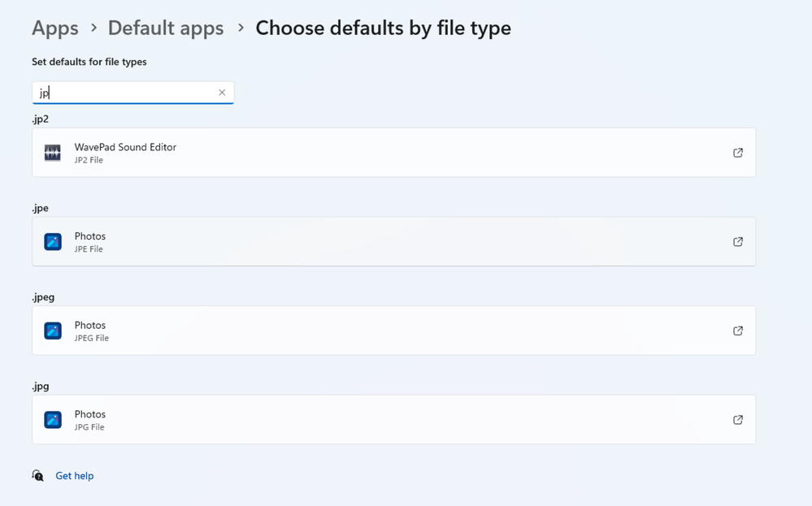This screenshot has height=506, width=812.
Task: Navigate to Default apps breadcrumb
Action: click(166, 28)
